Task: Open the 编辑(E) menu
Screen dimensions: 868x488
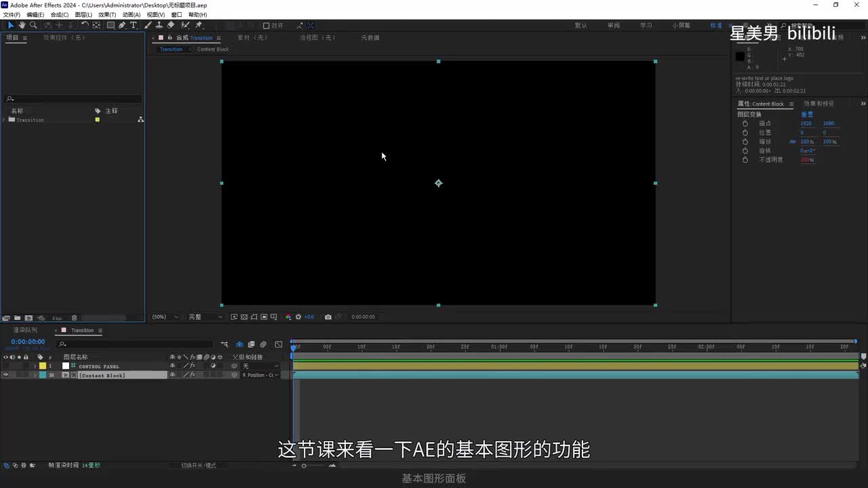Action: pyautogui.click(x=35, y=14)
